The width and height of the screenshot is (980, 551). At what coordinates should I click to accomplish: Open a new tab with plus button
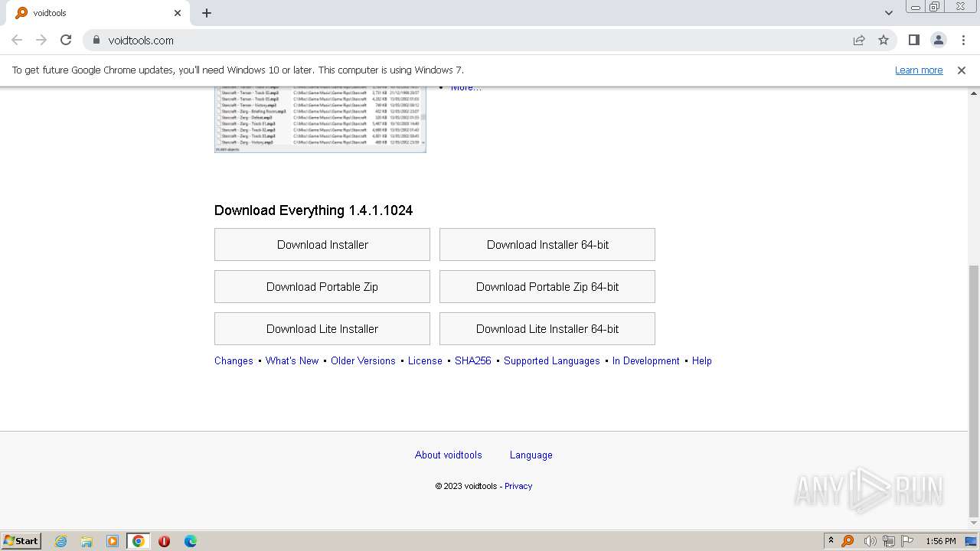tap(207, 13)
